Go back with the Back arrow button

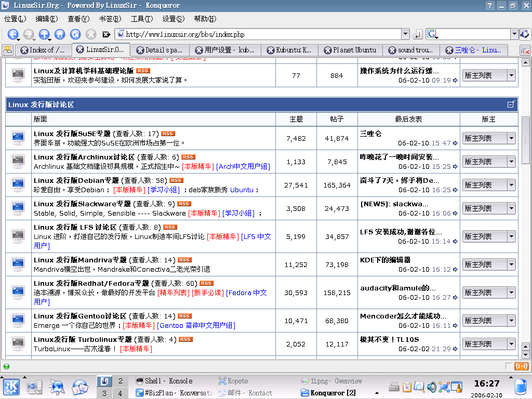pos(13,34)
